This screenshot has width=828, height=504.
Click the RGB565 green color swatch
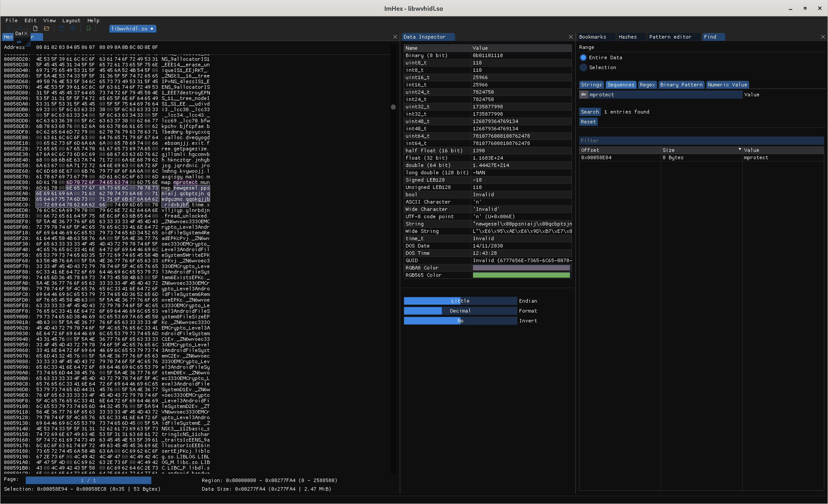tap(521, 275)
